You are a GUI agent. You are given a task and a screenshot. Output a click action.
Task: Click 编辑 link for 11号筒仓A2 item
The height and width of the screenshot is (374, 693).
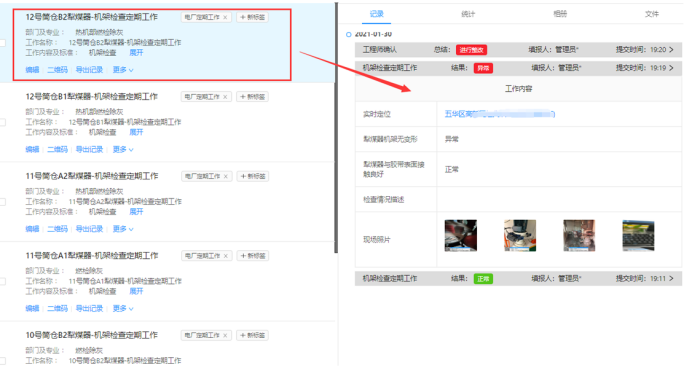[x=32, y=229]
